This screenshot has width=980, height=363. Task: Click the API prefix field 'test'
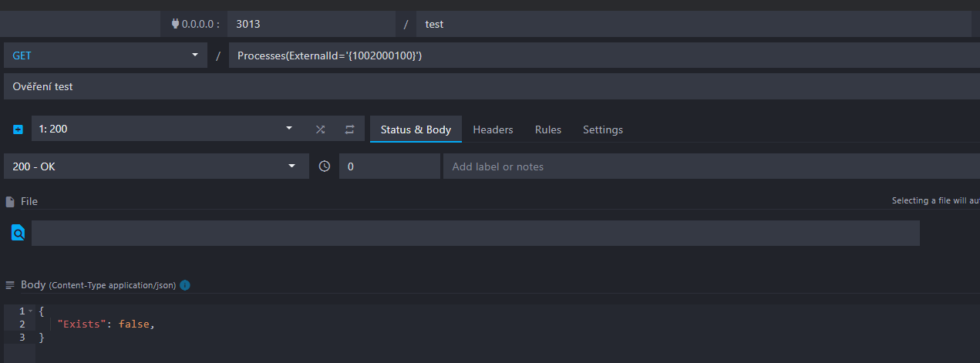click(x=693, y=24)
